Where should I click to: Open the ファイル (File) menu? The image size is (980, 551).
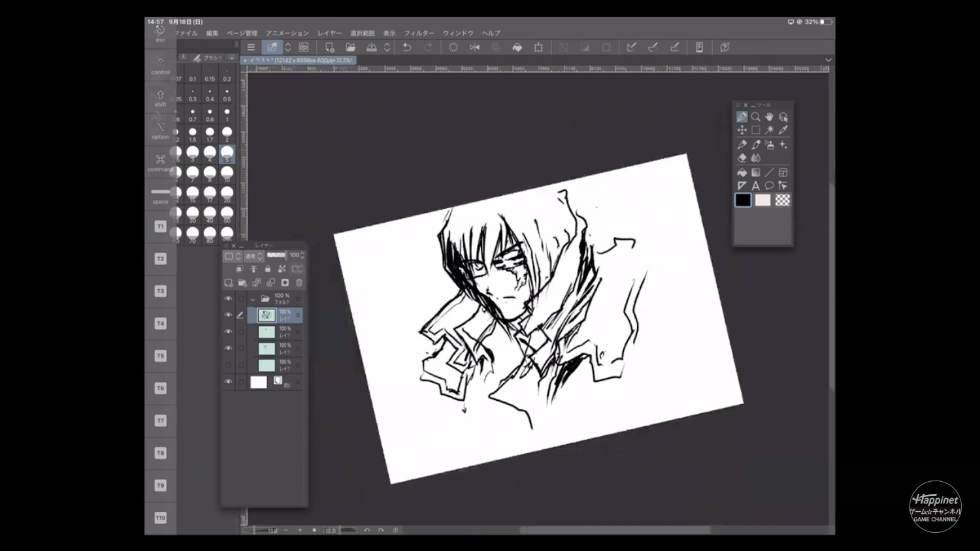pyautogui.click(x=186, y=33)
